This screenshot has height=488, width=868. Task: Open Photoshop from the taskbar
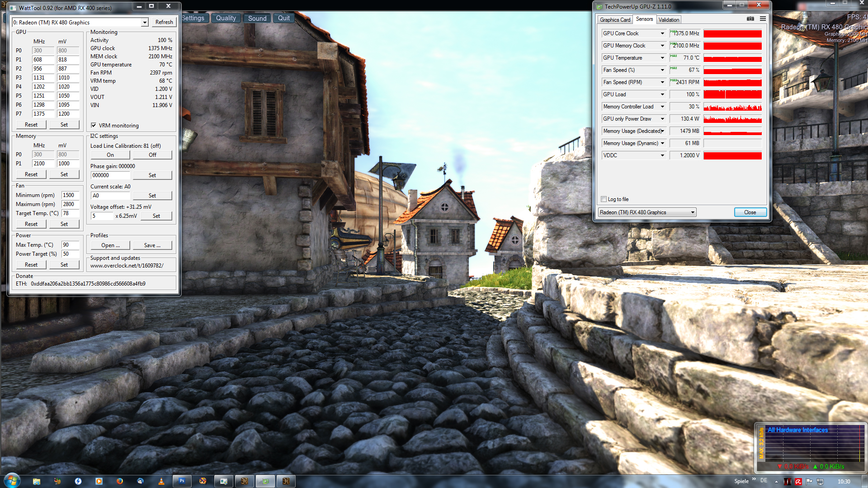[182, 481]
